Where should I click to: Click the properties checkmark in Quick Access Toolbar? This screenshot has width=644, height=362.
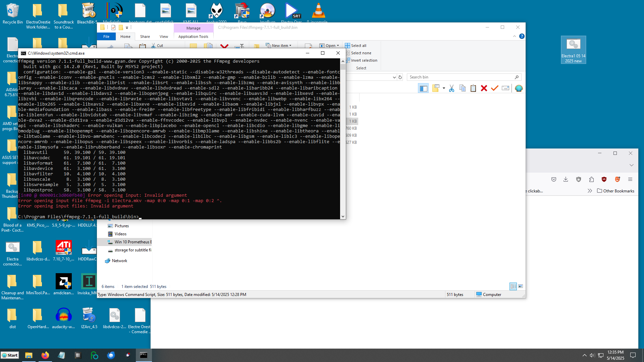[113, 27]
